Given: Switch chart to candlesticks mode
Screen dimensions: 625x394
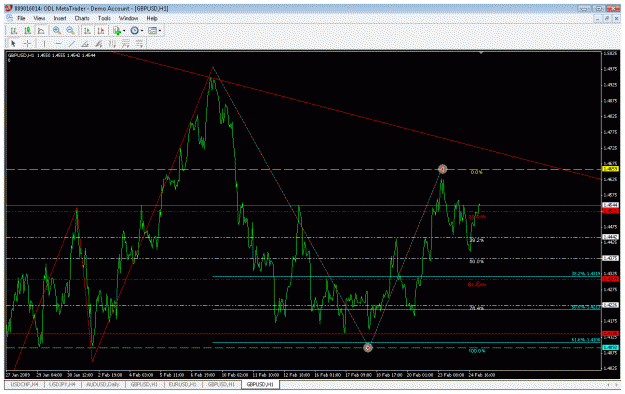Looking at the screenshot, I should pos(28,31).
